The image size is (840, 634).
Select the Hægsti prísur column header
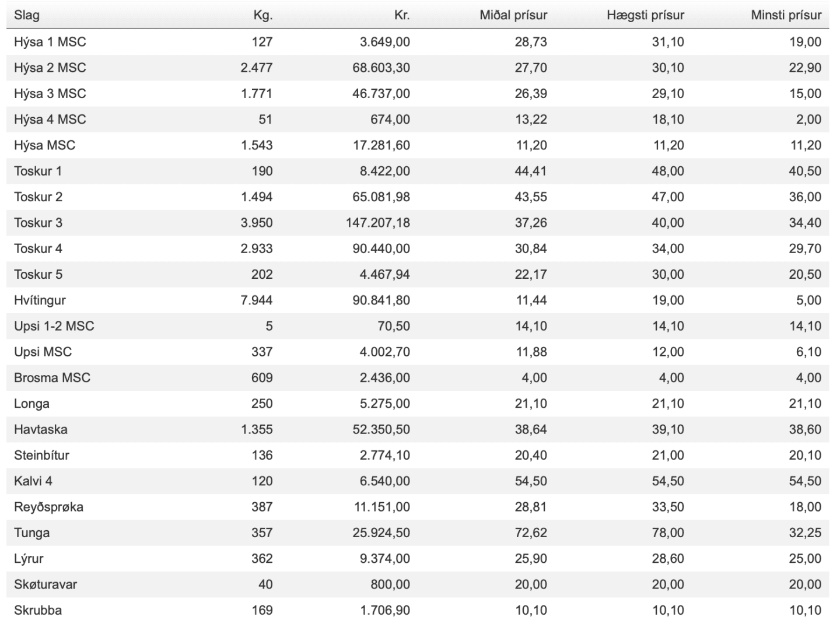click(x=645, y=15)
